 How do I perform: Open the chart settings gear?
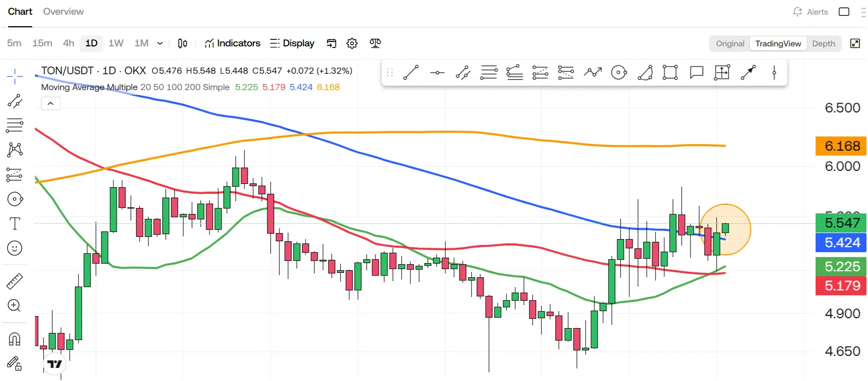point(352,43)
